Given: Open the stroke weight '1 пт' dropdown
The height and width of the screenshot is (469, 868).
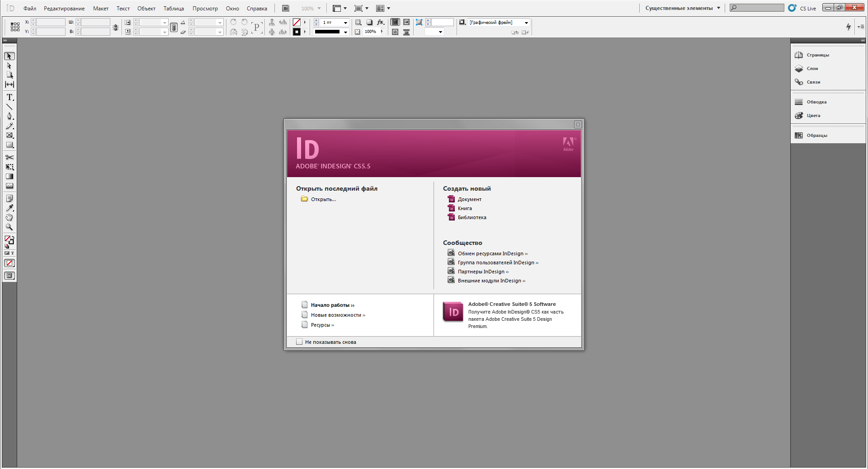Looking at the screenshot, I should (345, 23).
